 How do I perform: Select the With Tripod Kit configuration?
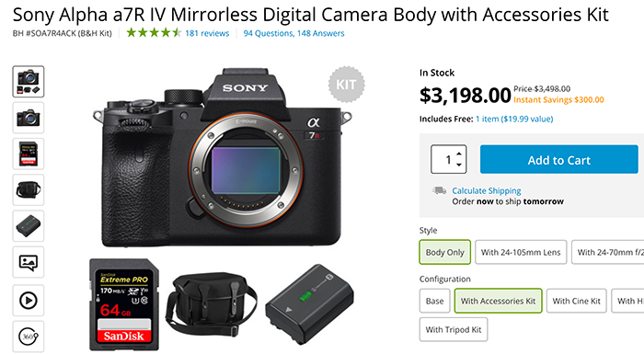tap(454, 329)
